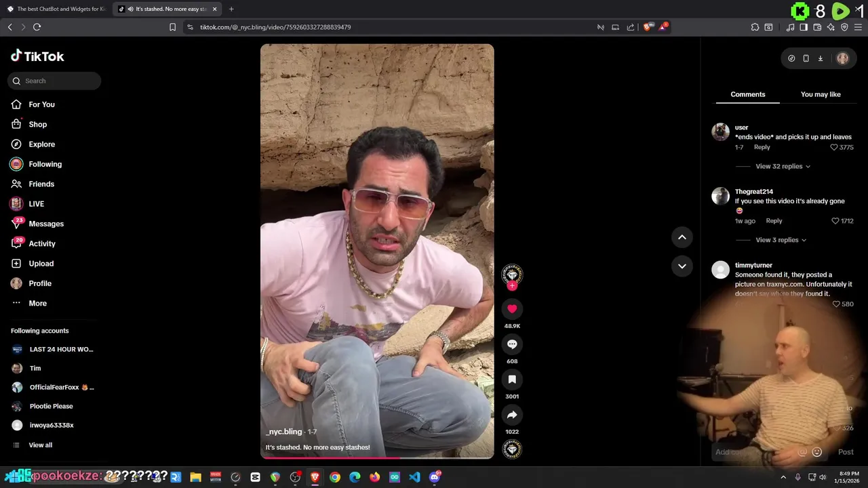
Task: Like the video with the heart icon
Action: (x=512, y=308)
